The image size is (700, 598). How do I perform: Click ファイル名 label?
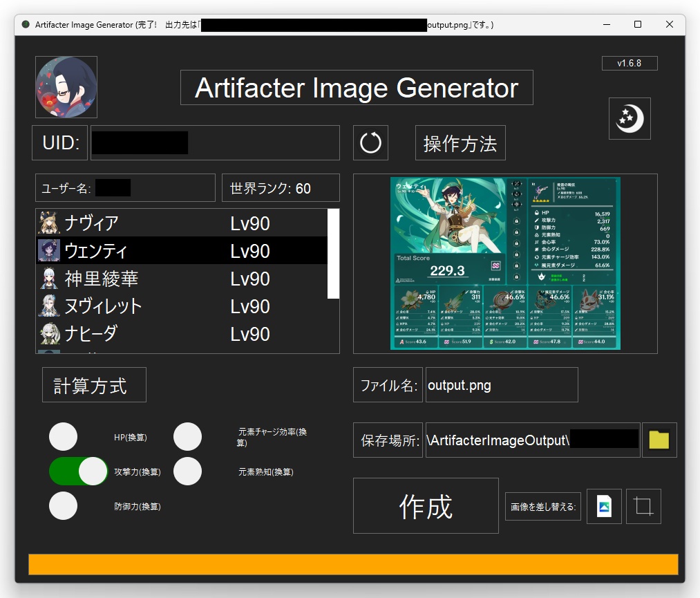click(x=388, y=385)
